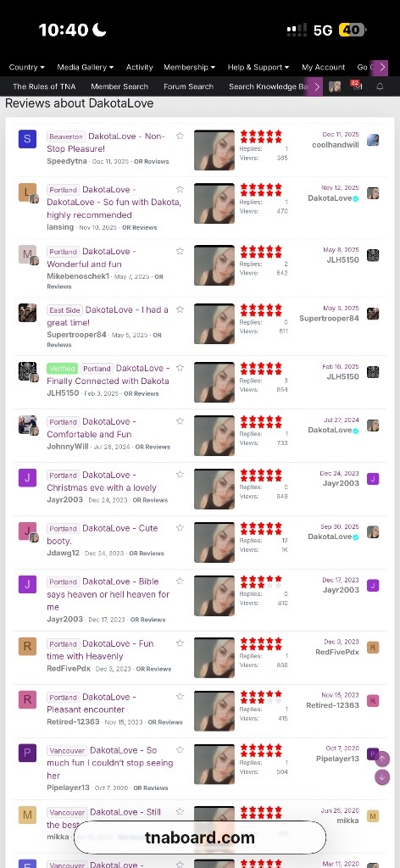Screen dimensions: 400x868
Task: Open the user profile avatar in sub-navigation bar
Action: tap(335, 87)
